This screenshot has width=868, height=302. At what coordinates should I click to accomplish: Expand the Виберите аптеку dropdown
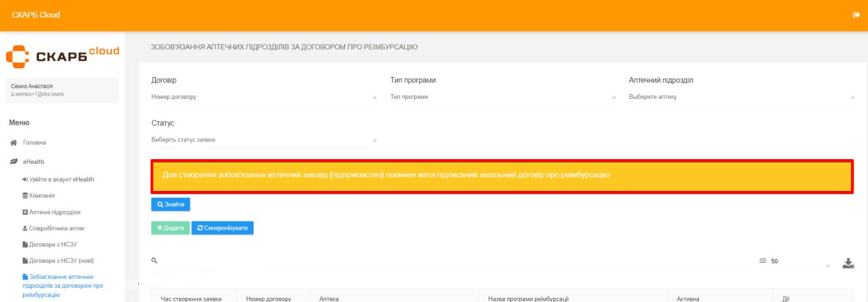[741, 97]
